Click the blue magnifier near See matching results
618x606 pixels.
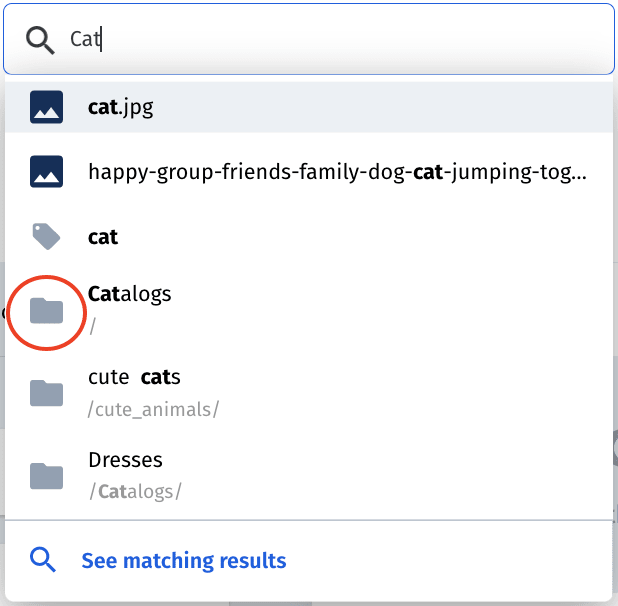pos(43,560)
